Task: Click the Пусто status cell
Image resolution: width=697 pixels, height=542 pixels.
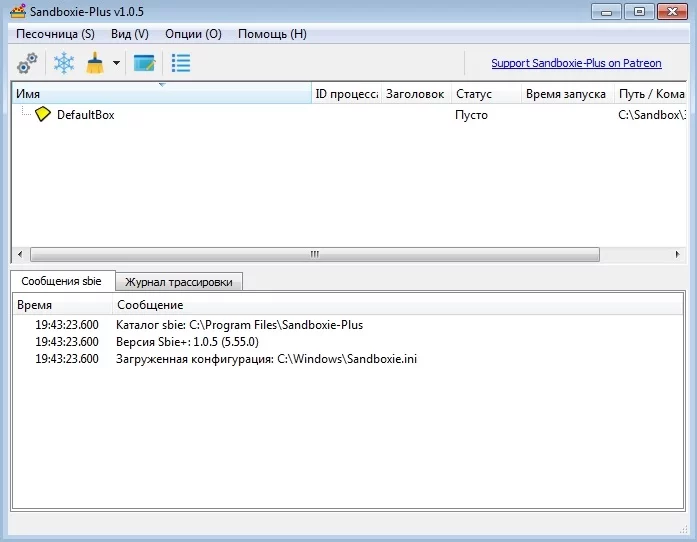Action: [471, 115]
